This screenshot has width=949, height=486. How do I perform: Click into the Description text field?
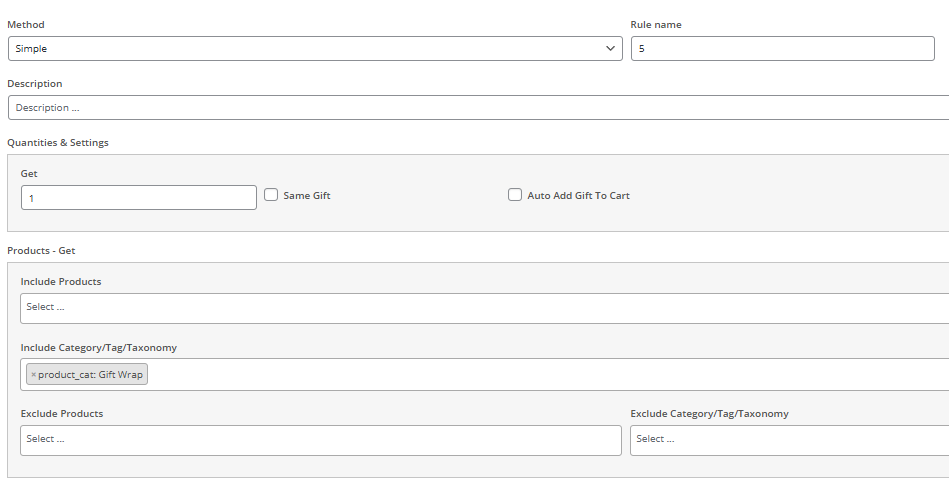tap(480, 108)
